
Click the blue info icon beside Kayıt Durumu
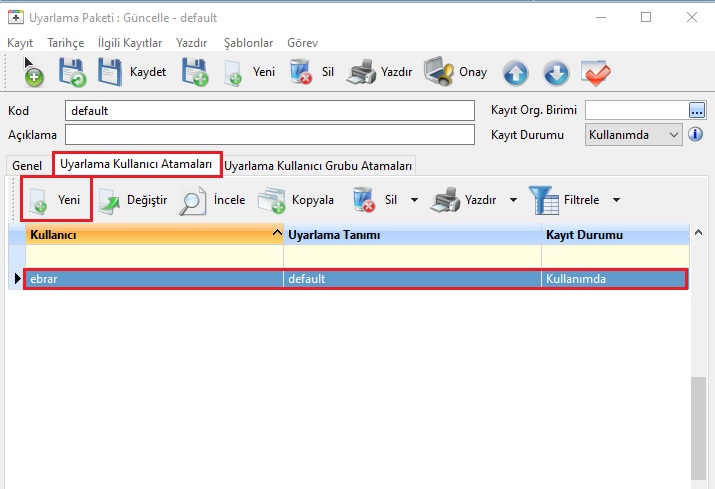click(696, 134)
